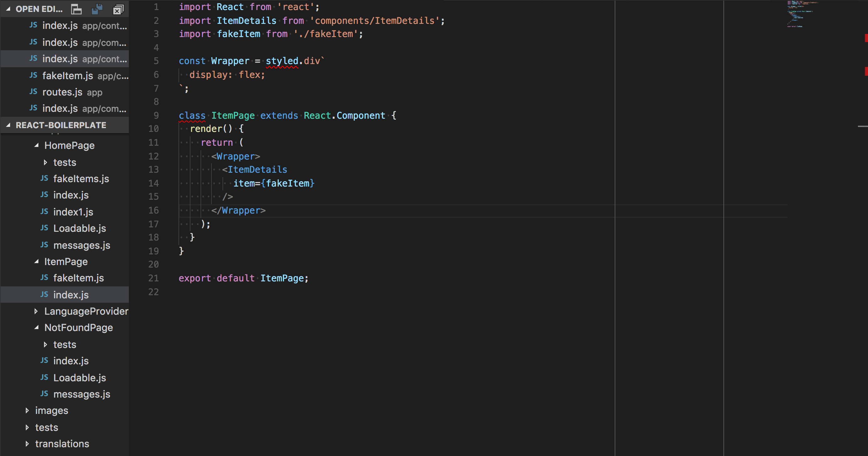Save all open files using Save All icon
868x456 pixels.
[x=97, y=9]
